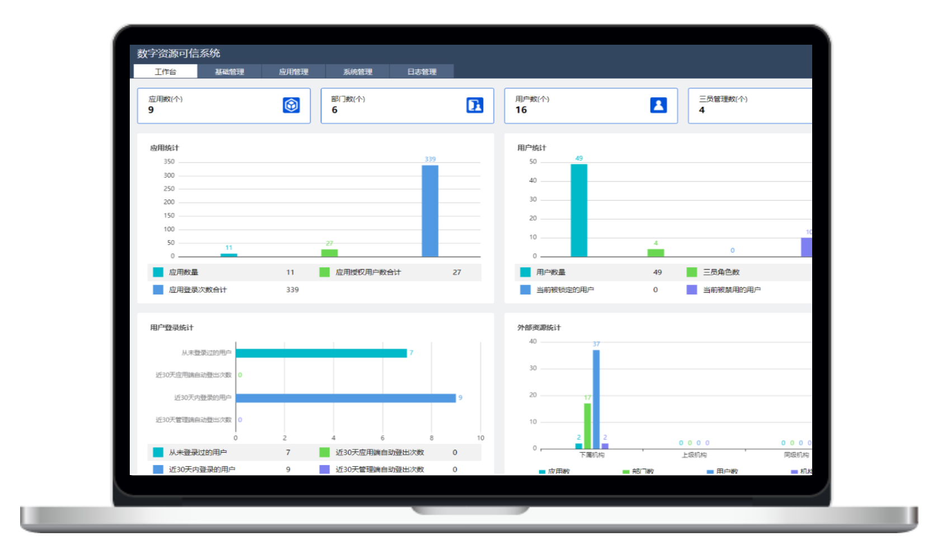The height and width of the screenshot is (560, 933).
Task: Open the 应用管理 tab
Action: tap(294, 72)
